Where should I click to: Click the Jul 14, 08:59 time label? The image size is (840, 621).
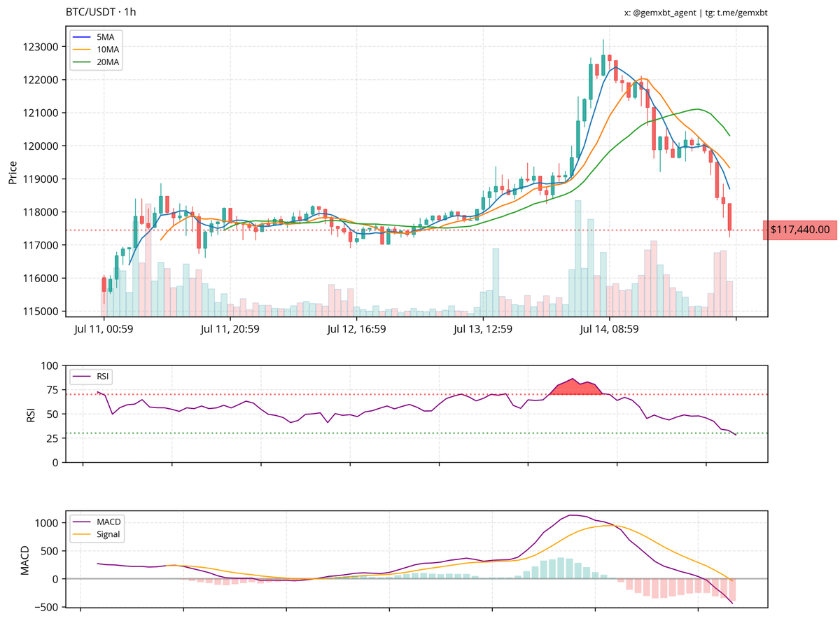point(610,328)
